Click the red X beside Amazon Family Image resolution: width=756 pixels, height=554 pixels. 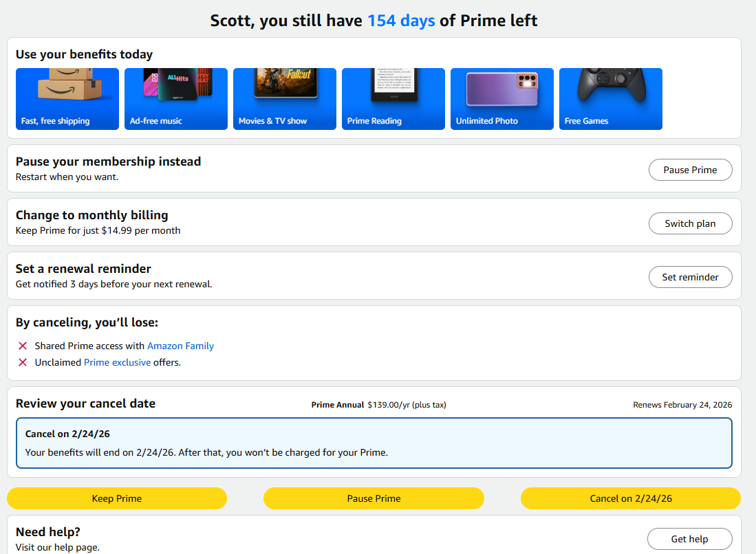23,346
